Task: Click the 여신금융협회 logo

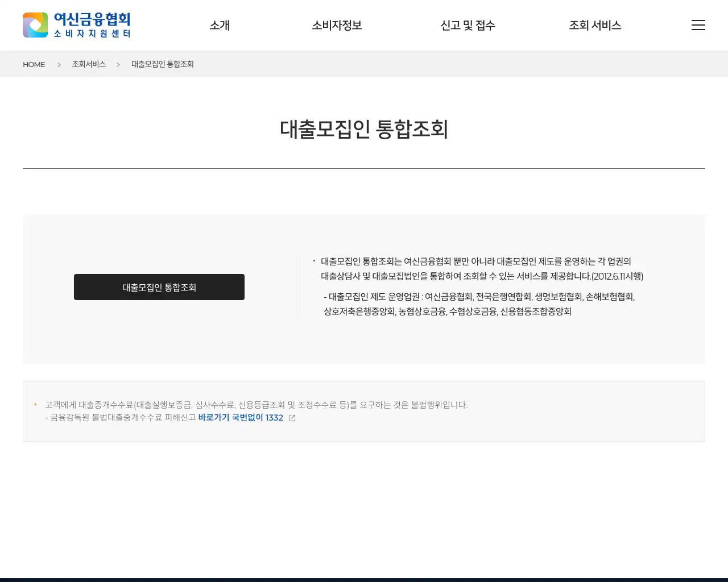Action: 77,25
